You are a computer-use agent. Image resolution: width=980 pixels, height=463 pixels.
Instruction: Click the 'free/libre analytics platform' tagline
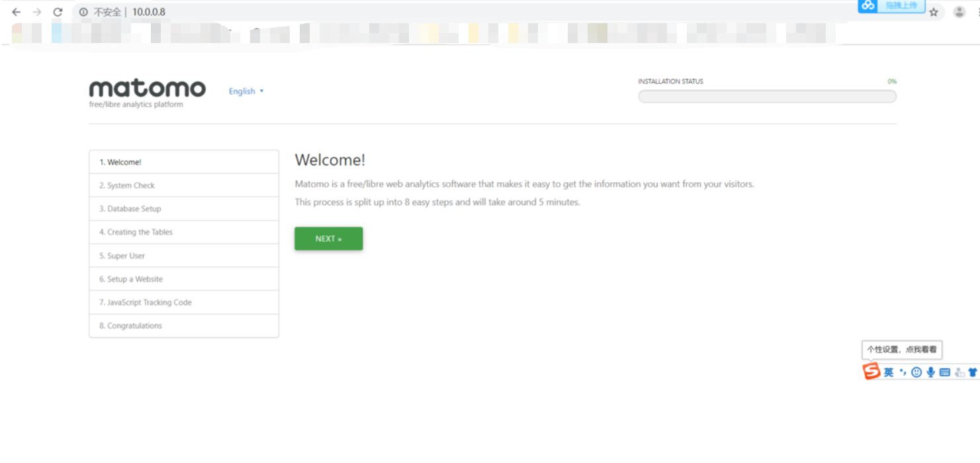(x=136, y=105)
